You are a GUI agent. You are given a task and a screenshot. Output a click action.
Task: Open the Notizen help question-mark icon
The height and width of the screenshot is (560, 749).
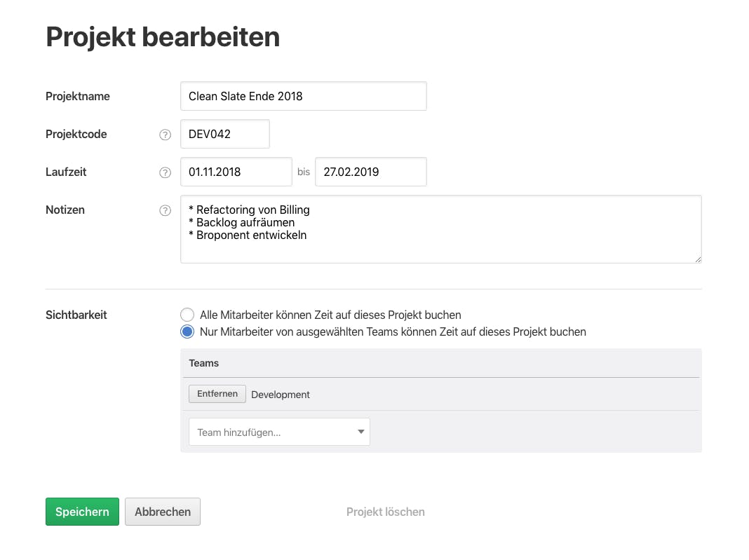click(165, 210)
